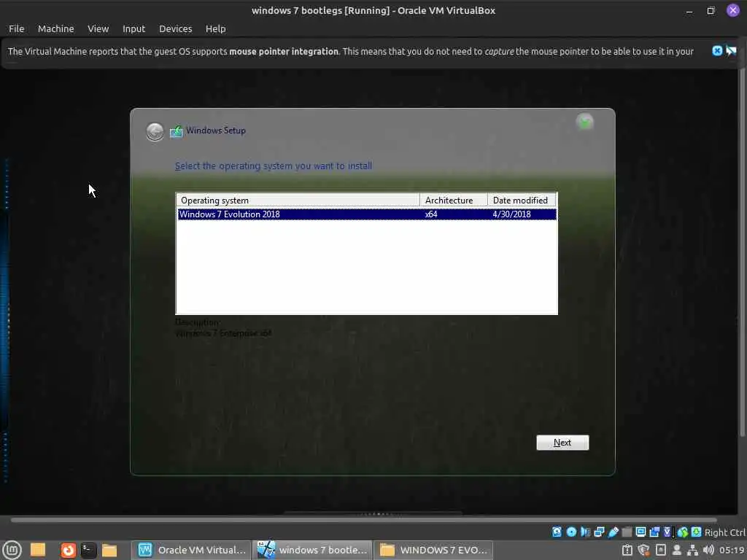747x560 pixels.
Task: Click the keyboard capture green arrow icon
Action: 696,532
